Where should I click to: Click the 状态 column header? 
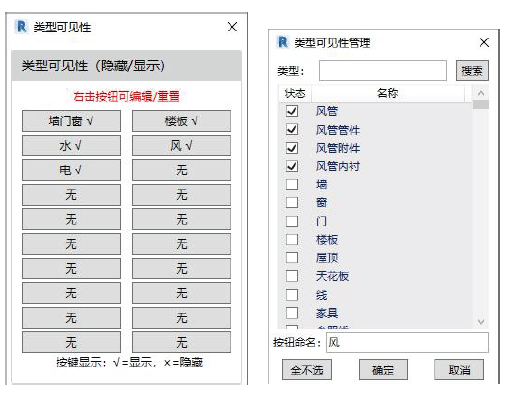295,93
